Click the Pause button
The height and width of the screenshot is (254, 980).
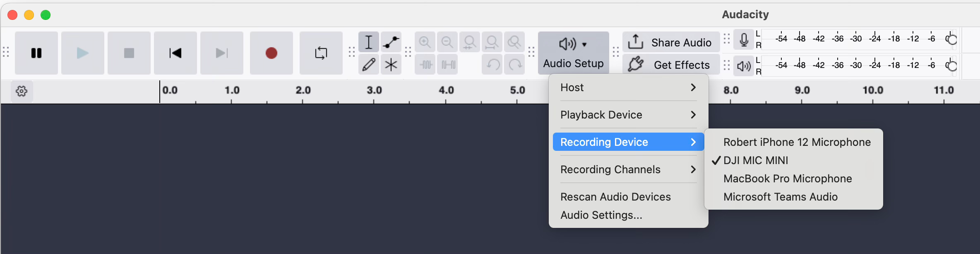point(36,53)
